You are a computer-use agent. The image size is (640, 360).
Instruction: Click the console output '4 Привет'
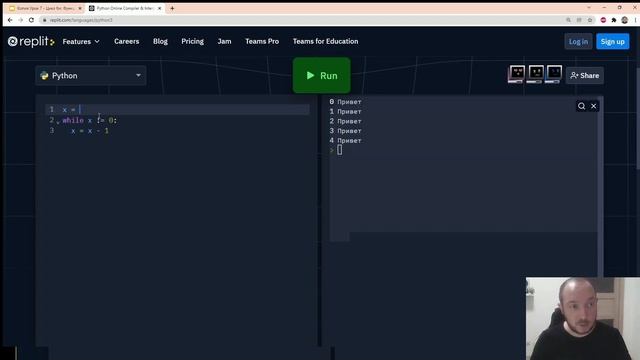[345, 140]
